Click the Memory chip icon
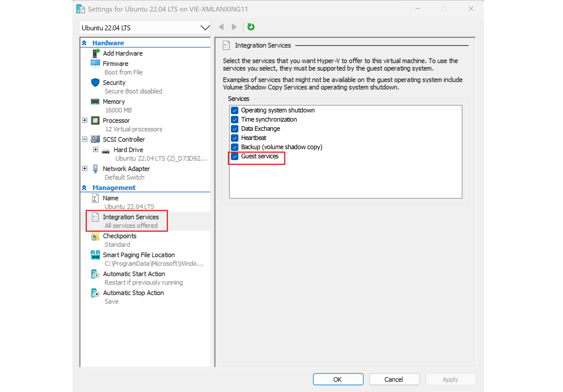This screenshot has height=392, width=563. [95, 102]
